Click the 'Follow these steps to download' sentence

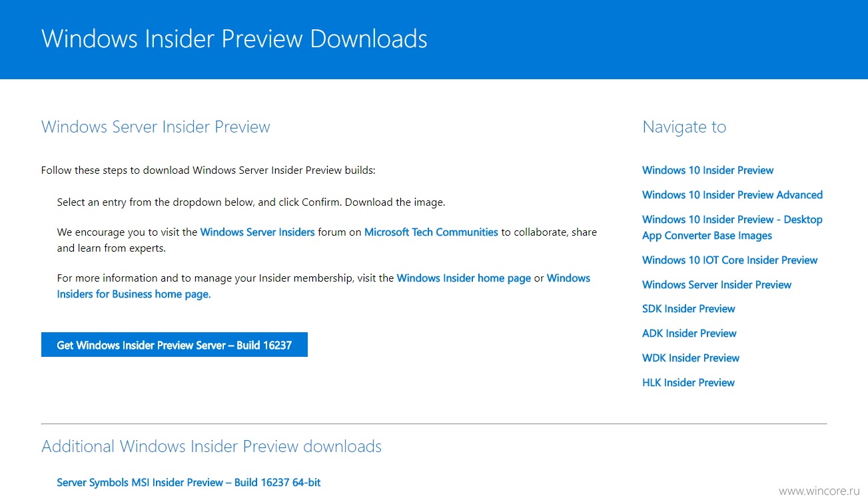(209, 170)
